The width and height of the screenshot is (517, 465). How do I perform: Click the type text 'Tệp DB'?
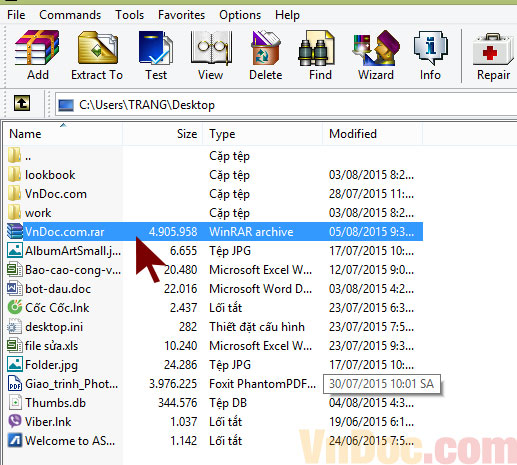(228, 403)
